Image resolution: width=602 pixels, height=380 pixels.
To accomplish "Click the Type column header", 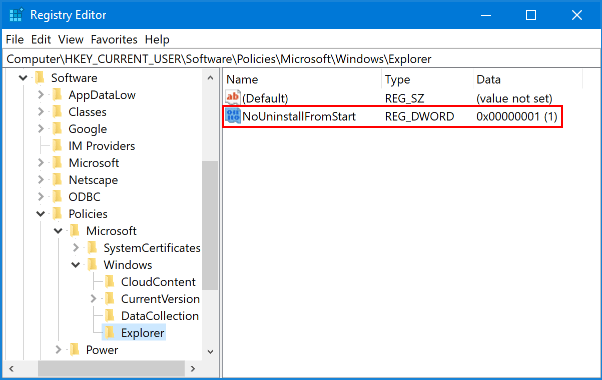I will coord(428,79).
